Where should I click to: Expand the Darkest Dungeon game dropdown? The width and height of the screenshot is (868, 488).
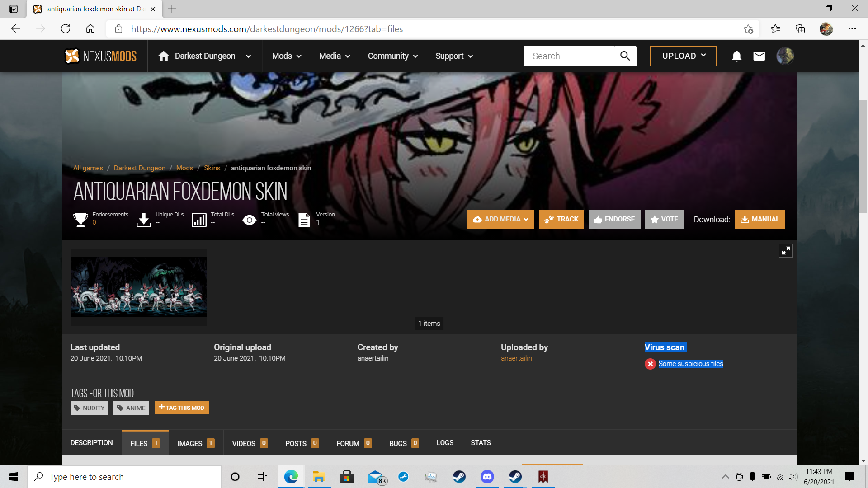click(248, 56)
